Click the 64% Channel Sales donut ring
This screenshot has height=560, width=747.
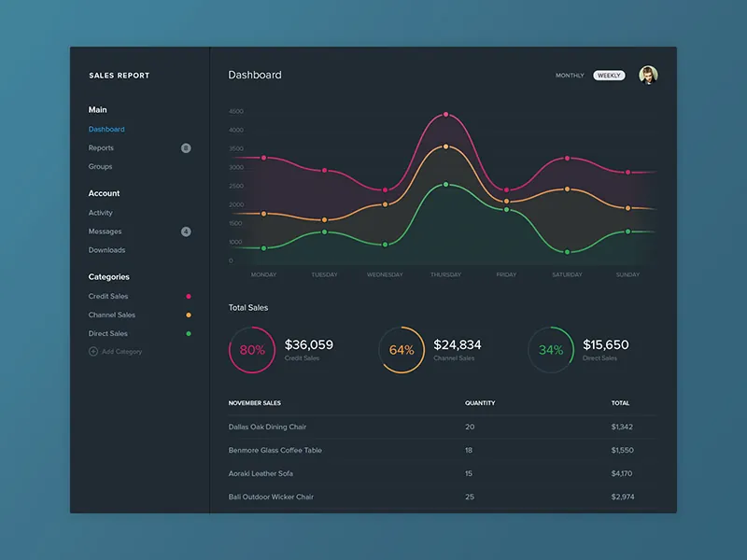coord(402,350)
